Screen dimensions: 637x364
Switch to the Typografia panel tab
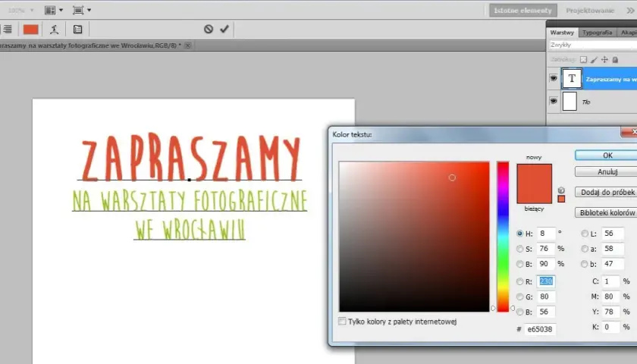click(597, 33)
